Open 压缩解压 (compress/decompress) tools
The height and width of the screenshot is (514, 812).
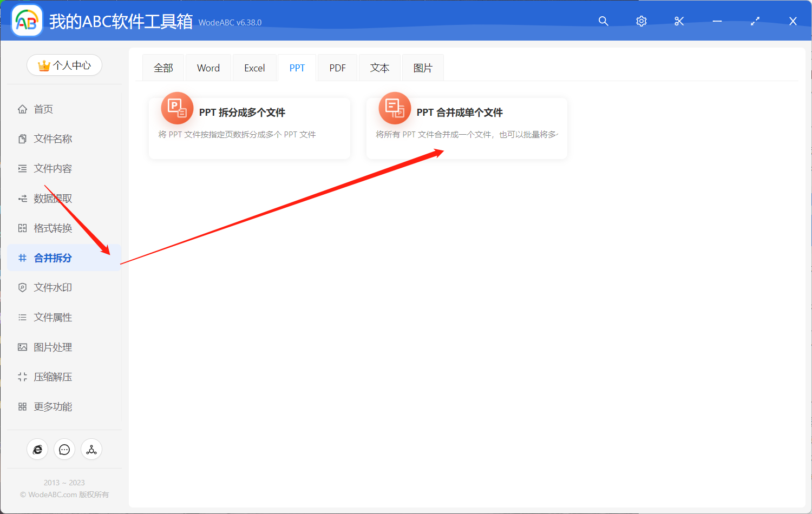point(52,377)
